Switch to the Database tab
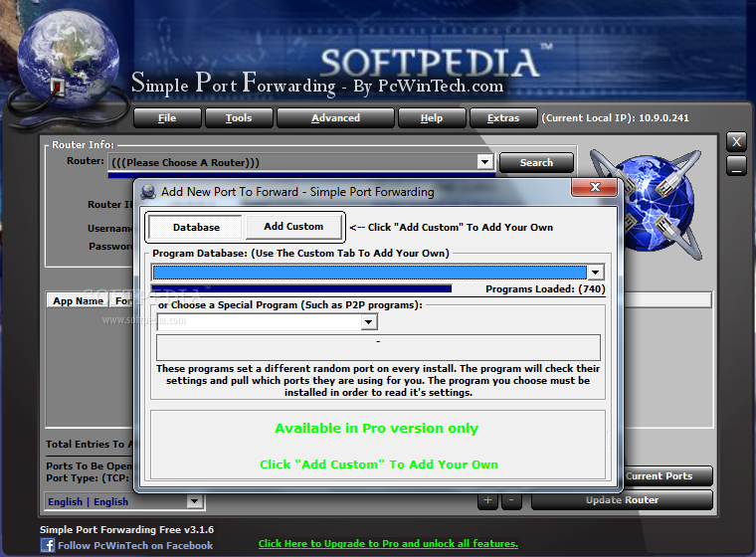 tap(196, 227)
